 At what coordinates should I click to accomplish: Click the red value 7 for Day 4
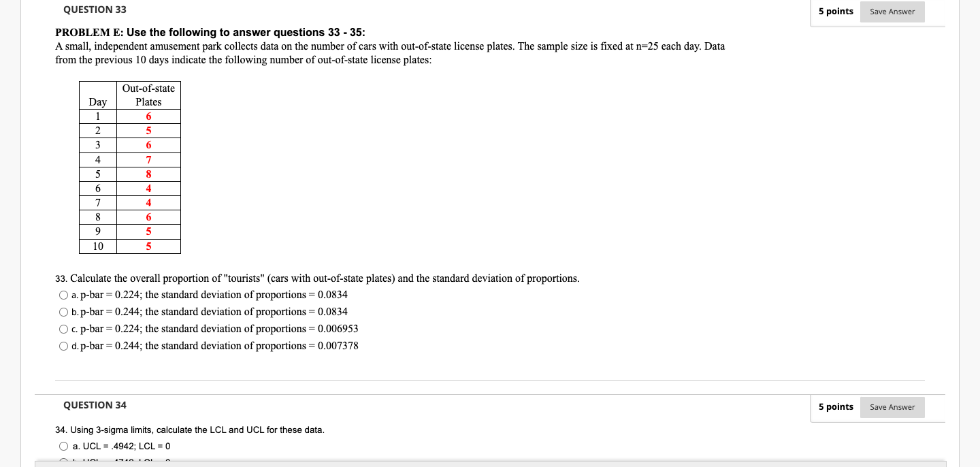(x=148, y=159)
